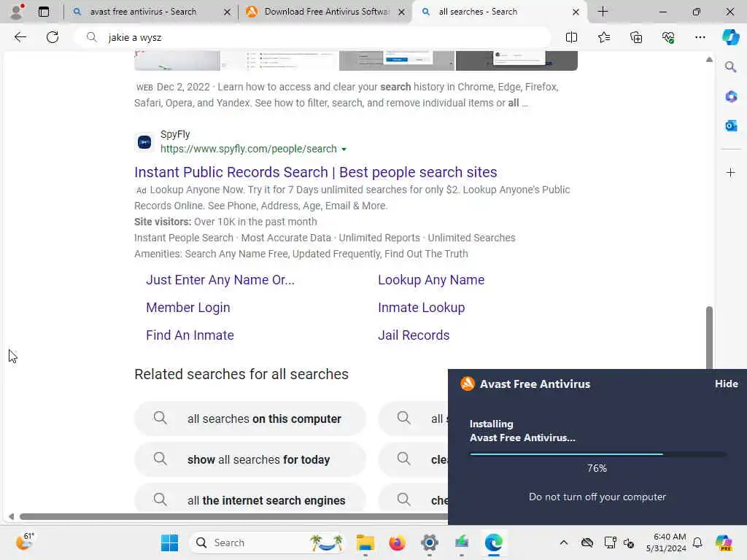Screen dimensions: 747x560
Task: Open Browser essentials heart icon
Action: click(668, 37)
